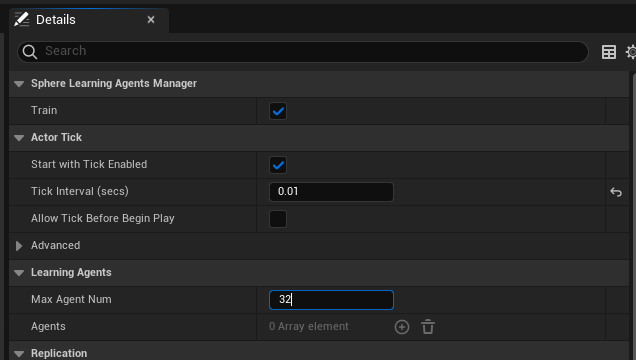Collapse Sphere Learning Agents Manager section
Image resolution: width=636 pixels, height=360 pixels.
point(19,84)
